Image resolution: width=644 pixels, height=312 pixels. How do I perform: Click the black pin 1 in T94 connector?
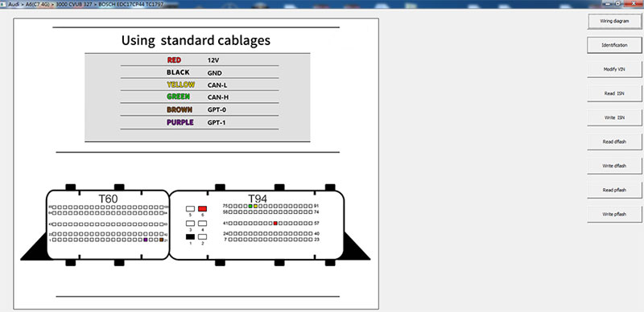click(x=190, y=237)
